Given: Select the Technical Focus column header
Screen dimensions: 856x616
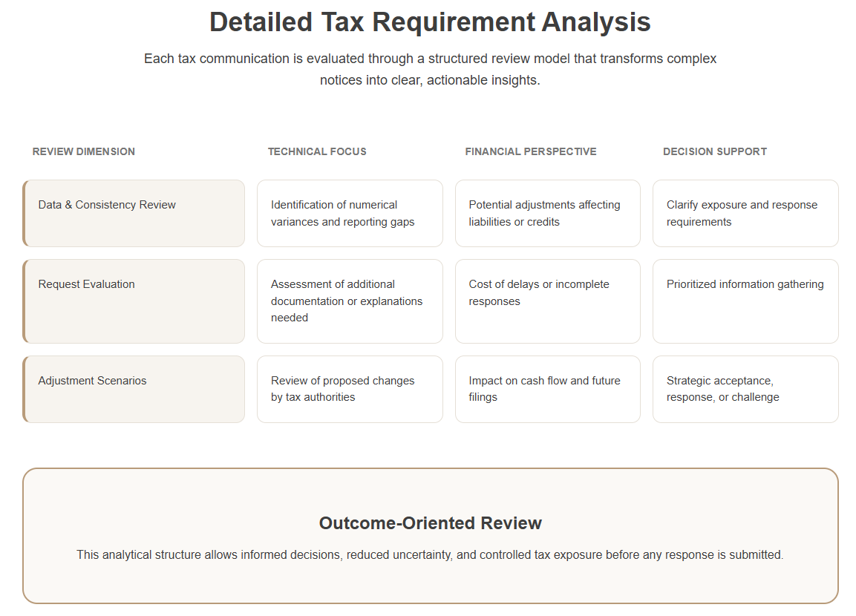Looking at the screenshot, I should (x=317, y=151).
